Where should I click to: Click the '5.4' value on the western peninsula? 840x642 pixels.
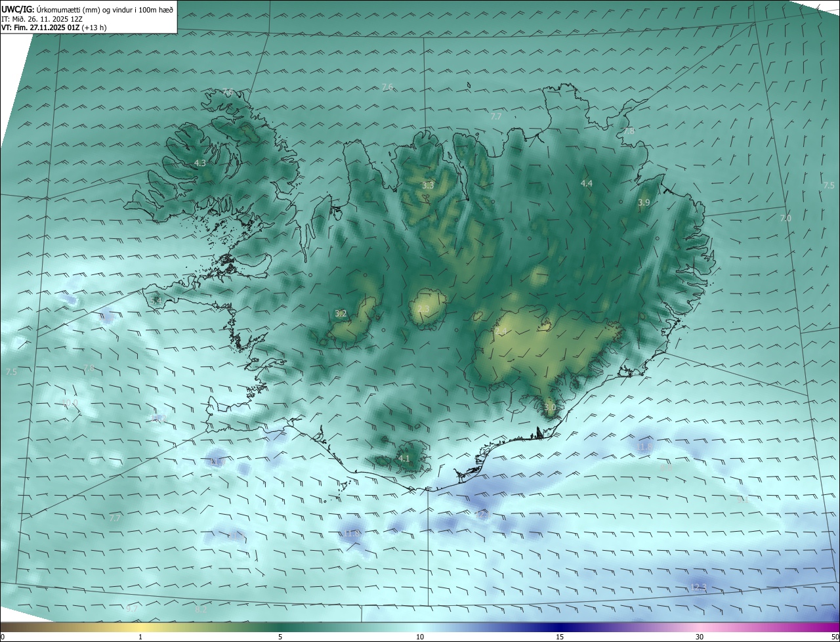[x=156, y=301]
